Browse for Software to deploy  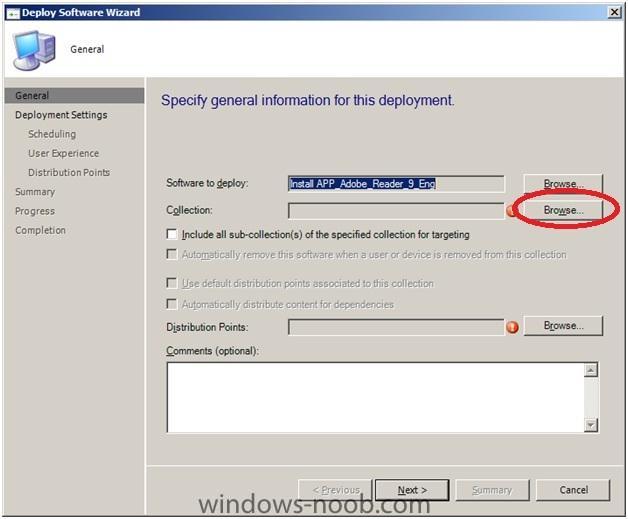pos(563,183)
